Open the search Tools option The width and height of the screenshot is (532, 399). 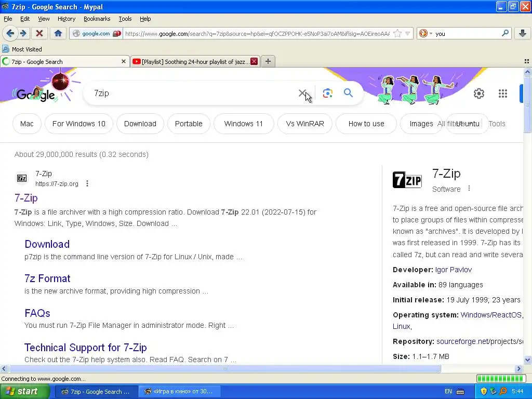tap(497, 124)
